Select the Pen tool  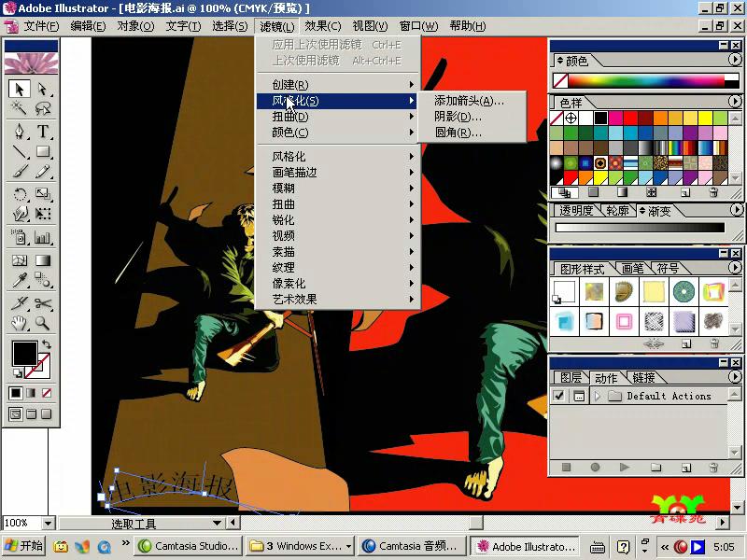pyautogui.click(x=20, y=131)
